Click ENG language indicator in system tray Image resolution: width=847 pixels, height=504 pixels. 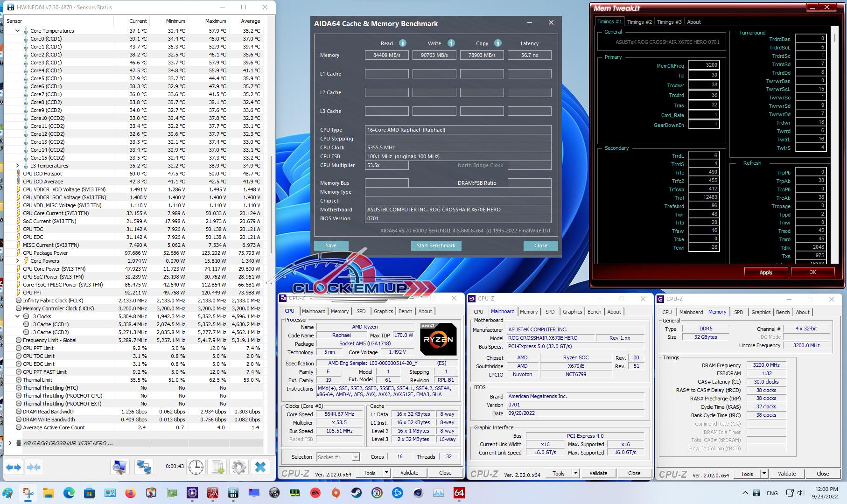772,493
